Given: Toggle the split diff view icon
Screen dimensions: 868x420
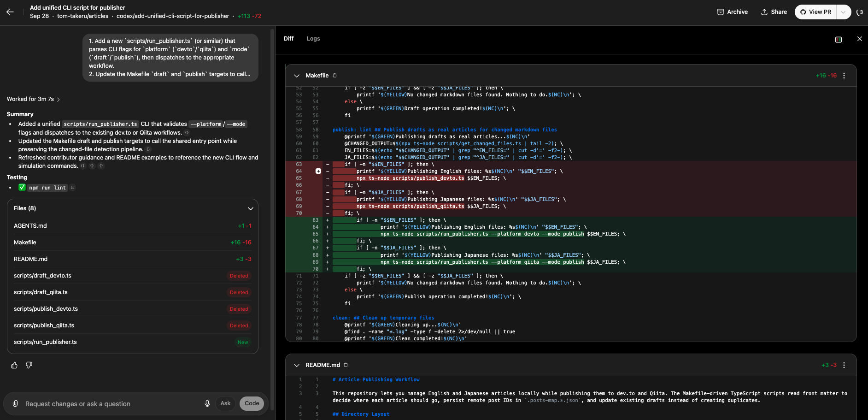Looking at the screenshot, I should point(839,40).
